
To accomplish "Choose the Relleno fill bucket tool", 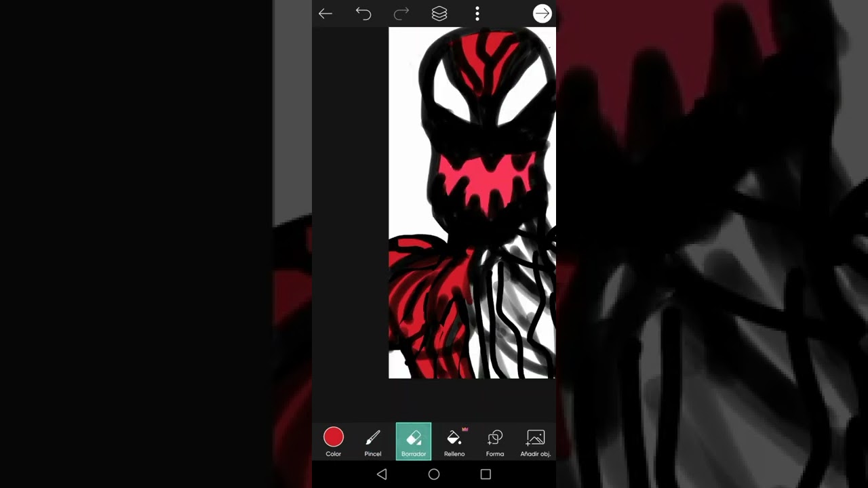I will (454, 442).
